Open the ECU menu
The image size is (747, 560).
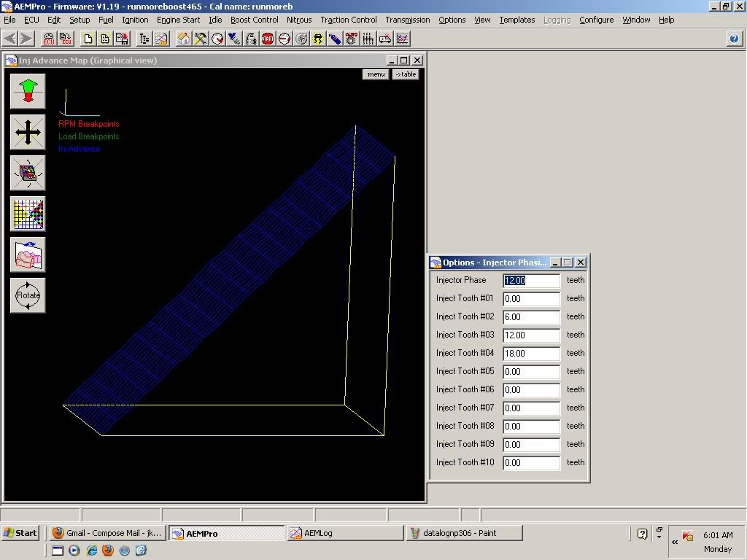(31, 20)
